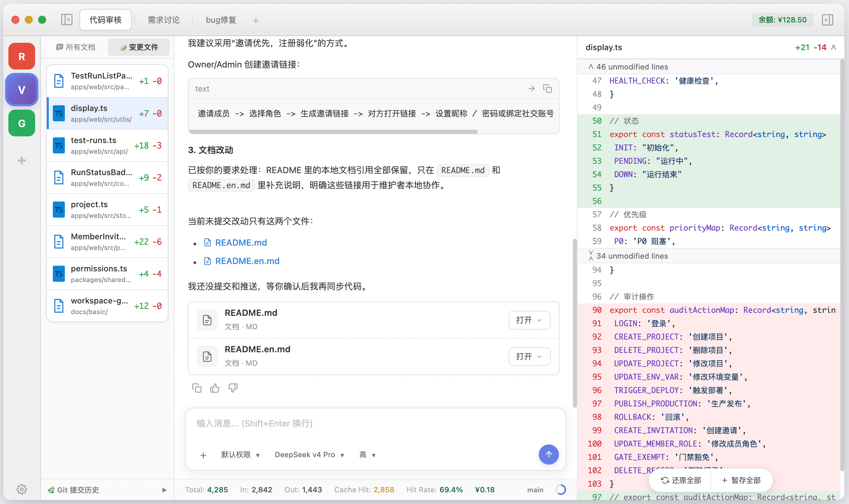This screenshot has width=849, height=504.
Task: Select the purple V workspace avatar
Action: [22, 90]
